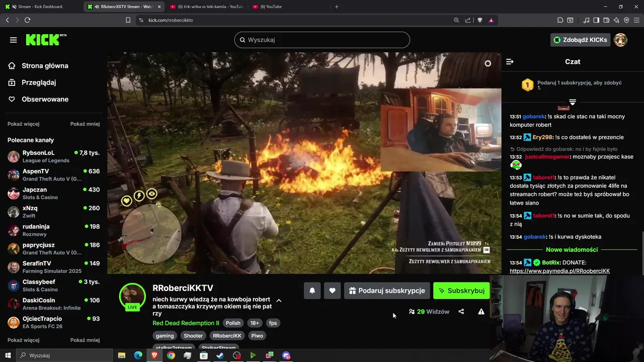Click Pokaż więcej below recommended channels

tap(23, 340)
